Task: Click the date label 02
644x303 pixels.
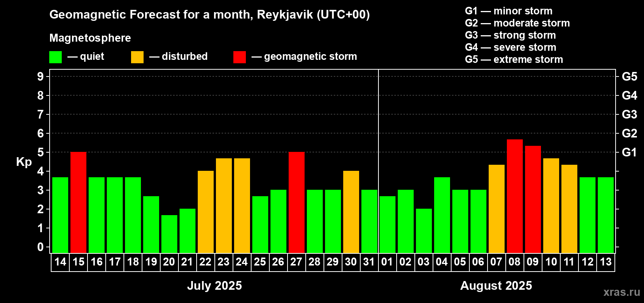Action: point(405,262)
